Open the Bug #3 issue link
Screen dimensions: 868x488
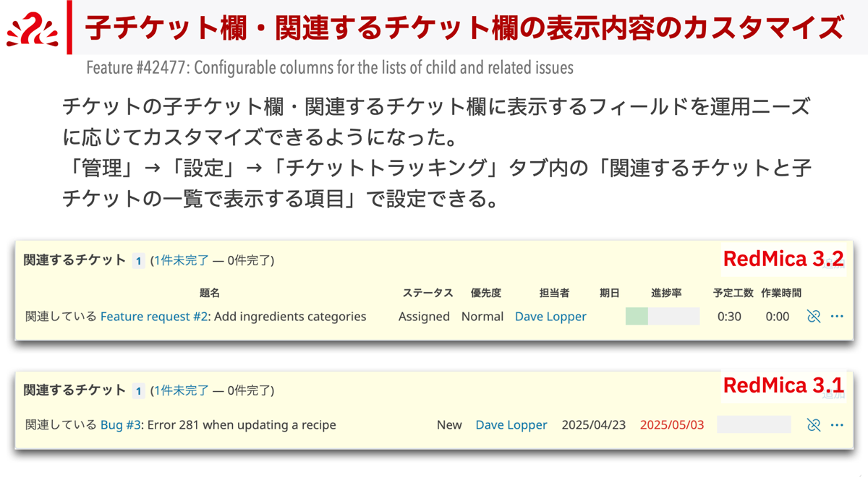point(122,425)
